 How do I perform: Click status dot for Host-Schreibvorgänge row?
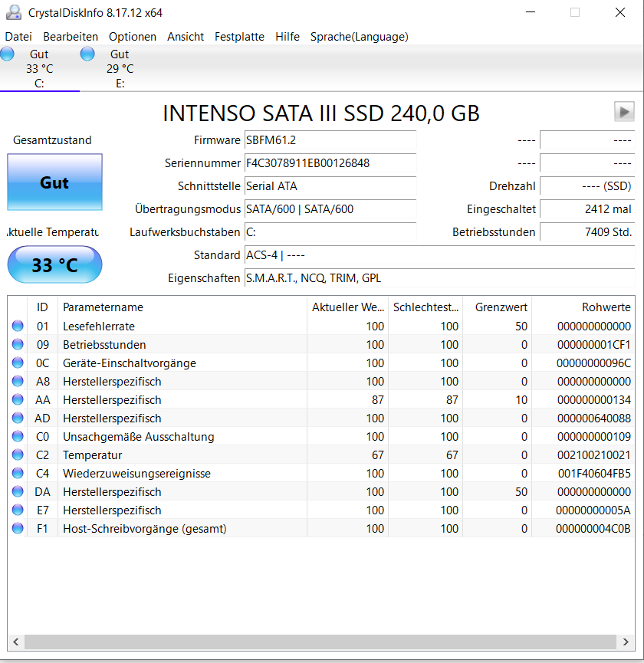point(18,529)
